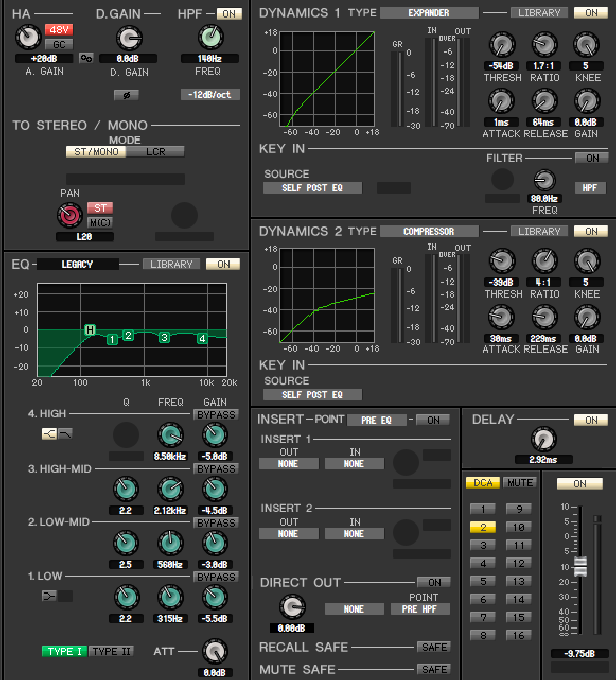Image resolution: width=616 pixels, height=680 pixels.
Task: Toggle the channel ON button above fader
Action: (x=580, y=484)
